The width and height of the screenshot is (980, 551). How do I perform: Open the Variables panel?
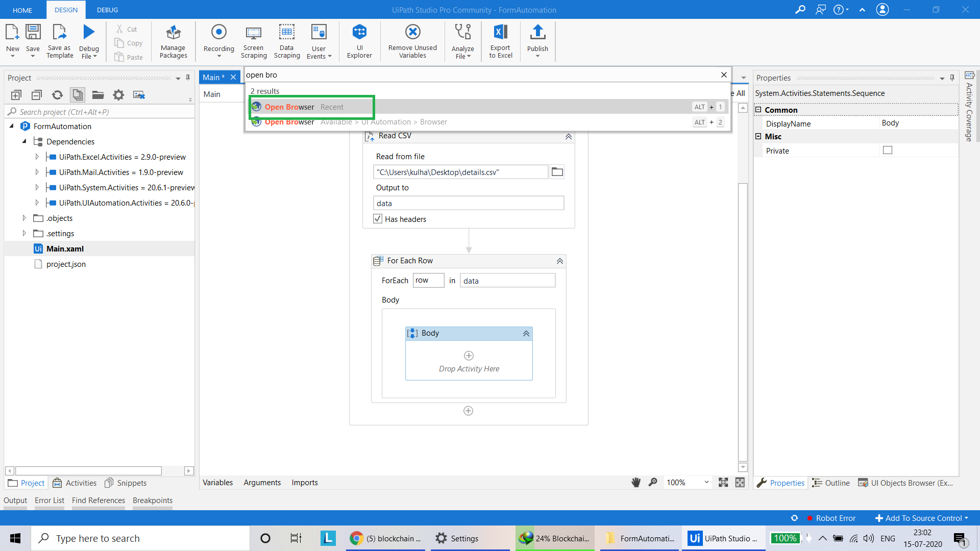coord(217,482)
